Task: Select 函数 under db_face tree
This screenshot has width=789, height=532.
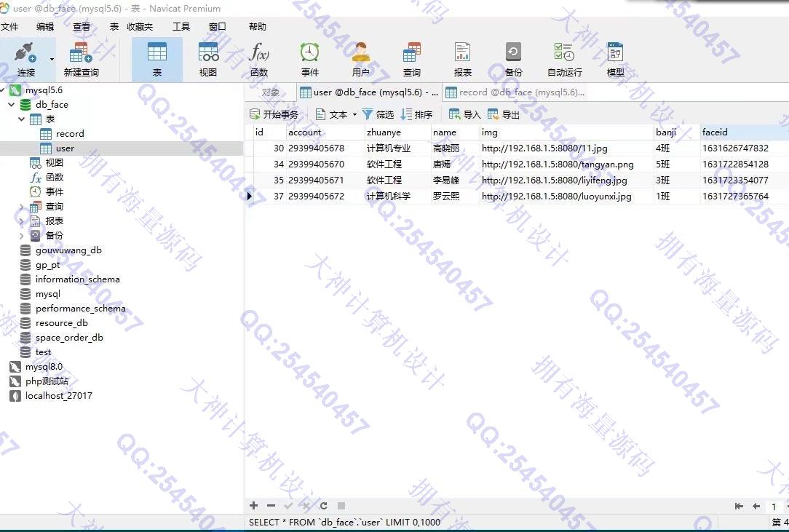Action: click(x=55, y=177)
